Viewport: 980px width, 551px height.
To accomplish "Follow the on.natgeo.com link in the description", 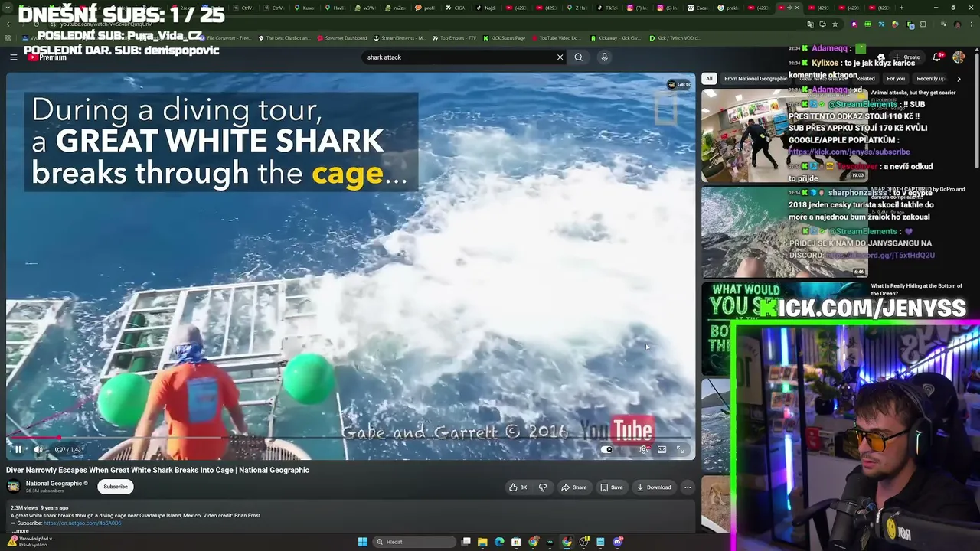I will [82, 523].
